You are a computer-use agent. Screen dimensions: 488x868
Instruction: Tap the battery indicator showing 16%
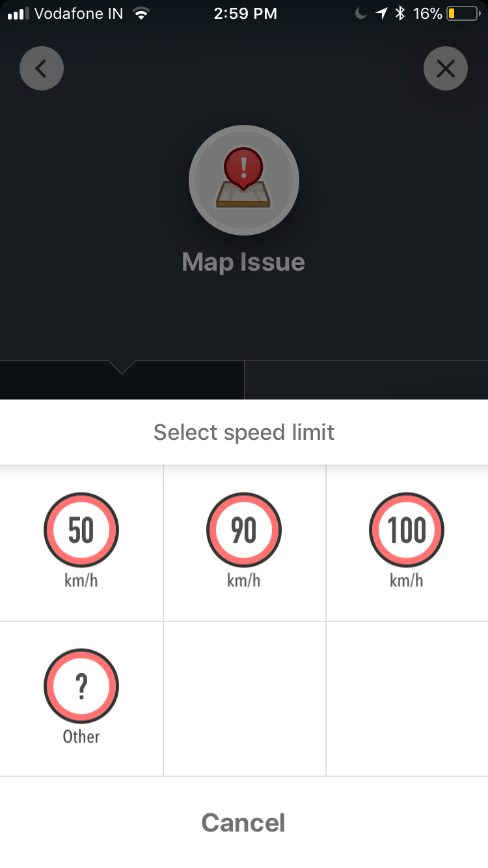(x=447, y=14)
